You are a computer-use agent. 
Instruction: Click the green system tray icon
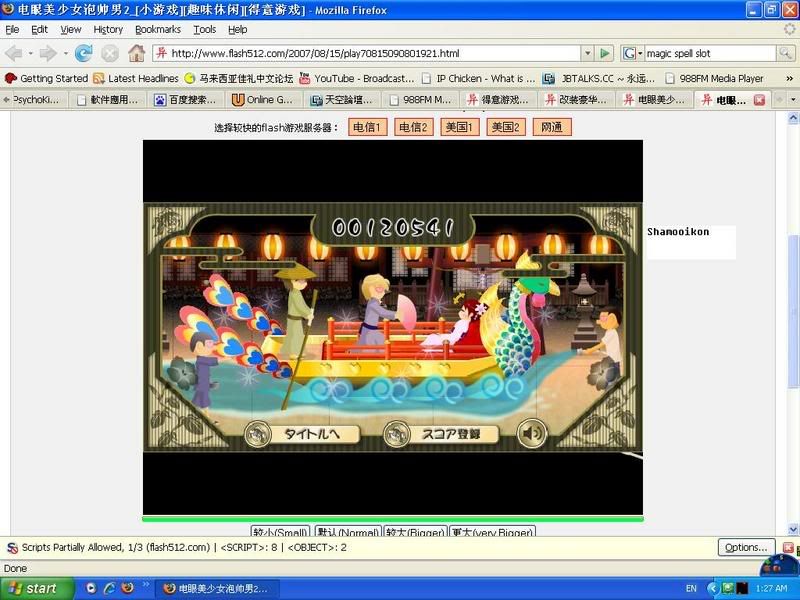[728, 588]
